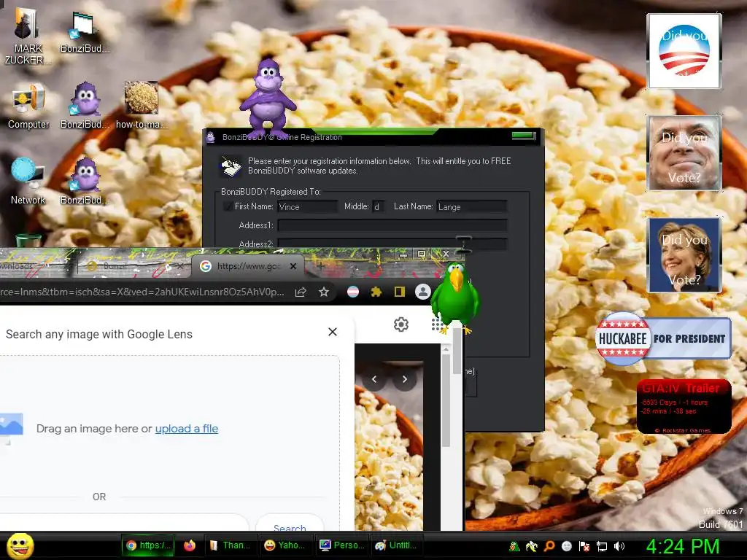Click the green parrot desktop character

[455, 297]
